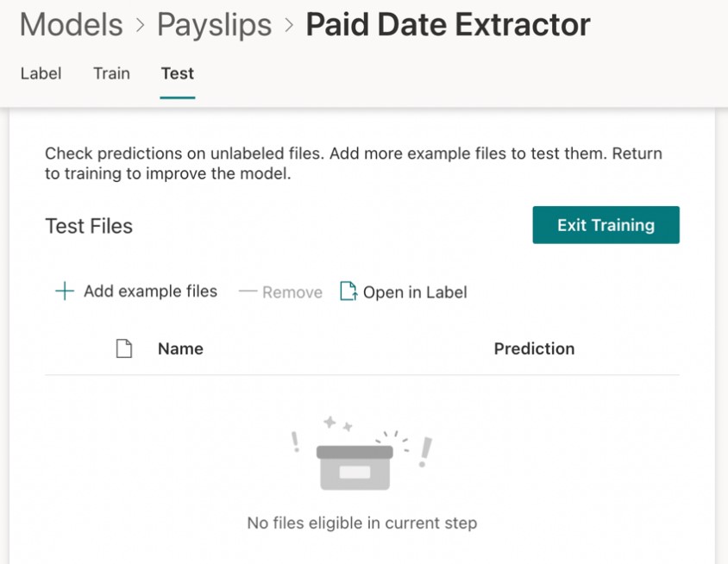
Task: Click the Paid Date Extractor title
Action: pyautogui.click(x=448, y=24)
